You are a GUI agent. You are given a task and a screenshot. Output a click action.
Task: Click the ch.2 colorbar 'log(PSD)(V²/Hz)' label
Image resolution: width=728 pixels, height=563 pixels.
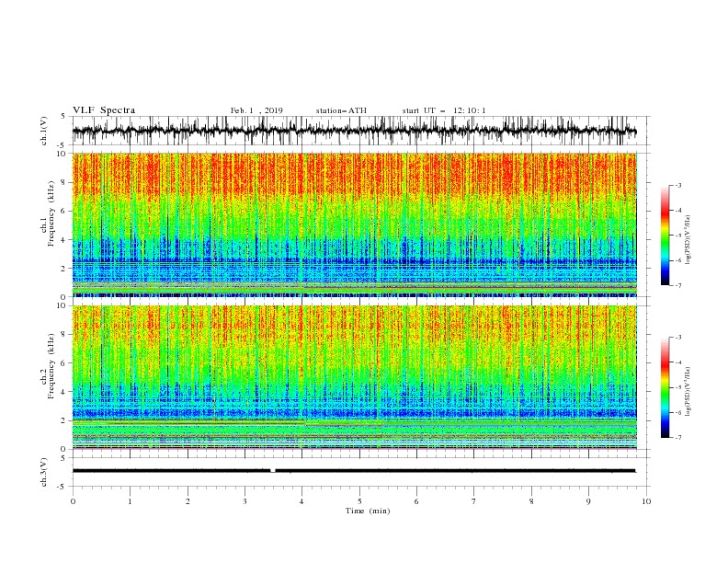[688, 391]
